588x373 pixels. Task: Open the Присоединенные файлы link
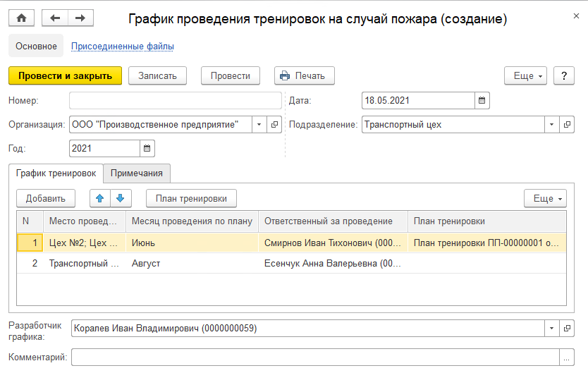coord(123,47)
